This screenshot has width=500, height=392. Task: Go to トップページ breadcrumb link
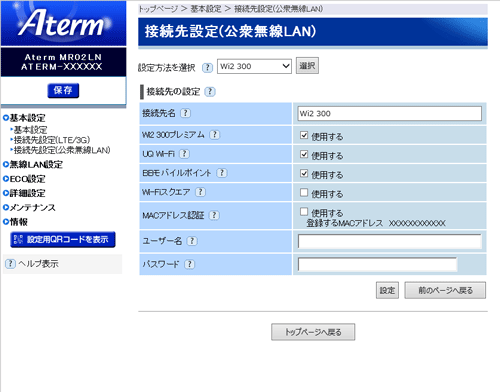tap(158, 9)
